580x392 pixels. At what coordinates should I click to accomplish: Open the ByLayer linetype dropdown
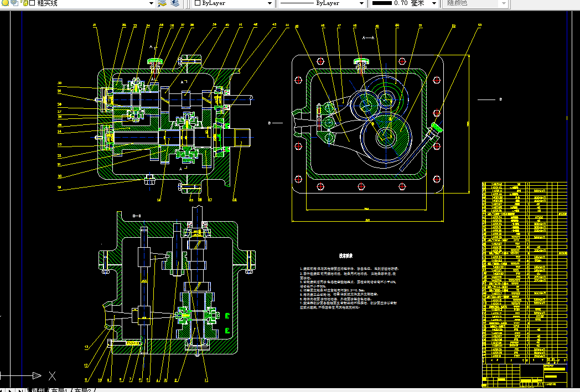361,3
